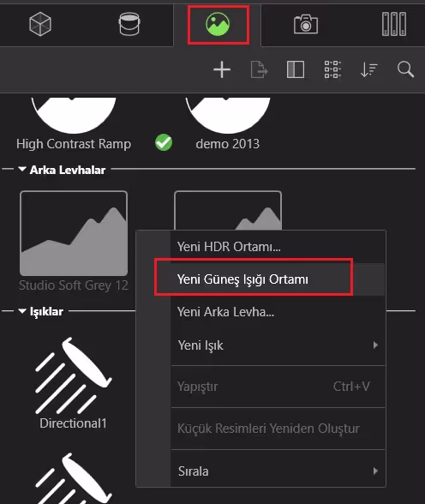
Task: Click the sort descending arrow icon
Action: click(369, 69)
